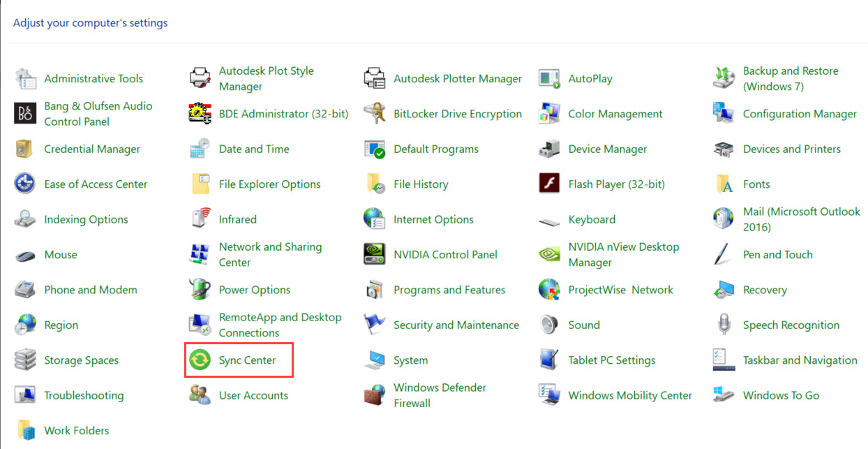Click the Ease of Access Center icon
The width and height of the screenshot is (868, 449).
click(x=26, y=184)
